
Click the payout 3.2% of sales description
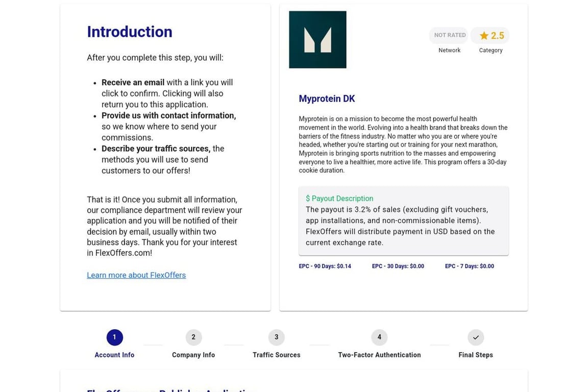pyautogui.click(x=400, y=226)
